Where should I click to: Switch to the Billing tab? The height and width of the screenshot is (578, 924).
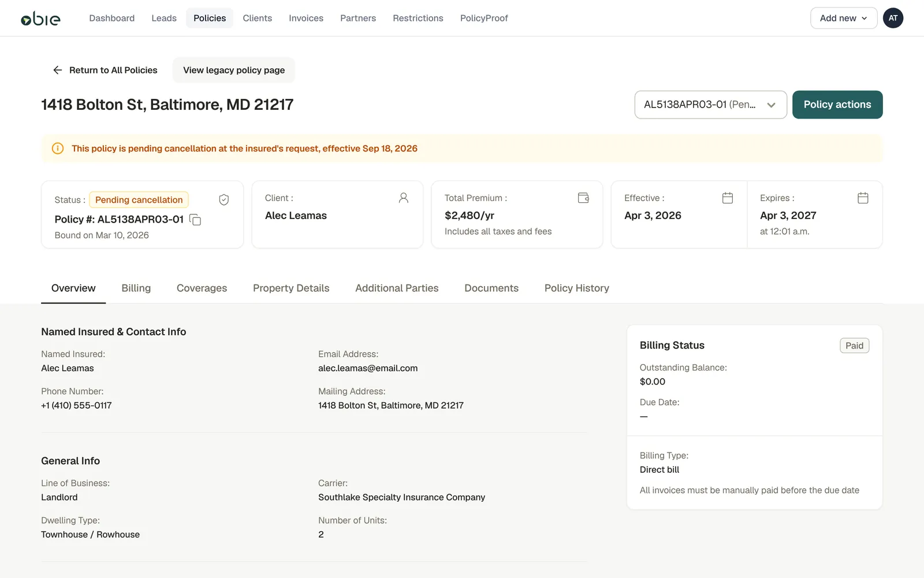pos(136,288)
